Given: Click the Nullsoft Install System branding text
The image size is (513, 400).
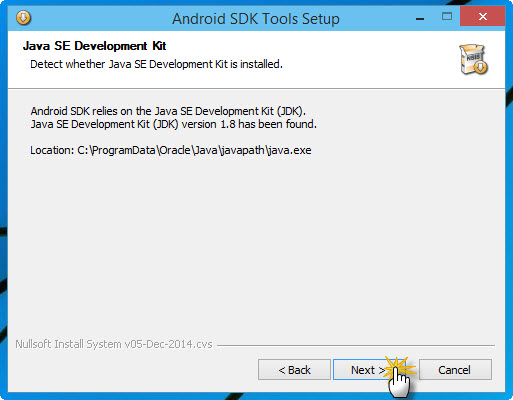Looking at the screenshot, I should click(114, 344).
